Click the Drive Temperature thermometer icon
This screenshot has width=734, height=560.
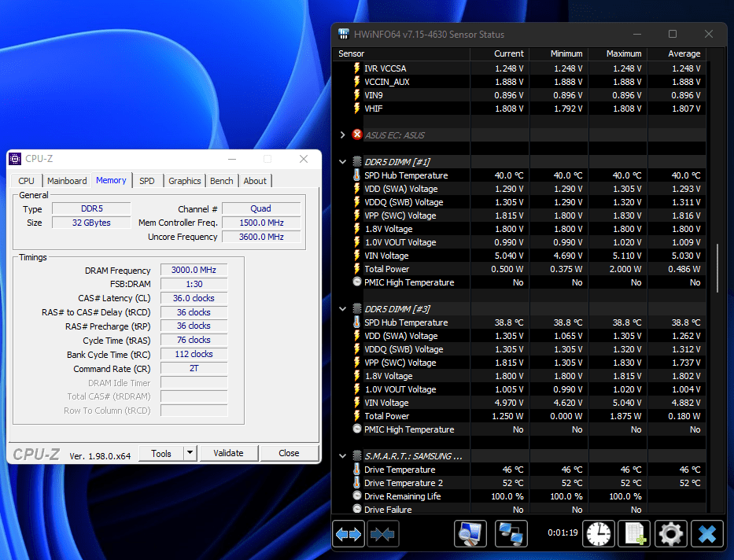point(356,469)
